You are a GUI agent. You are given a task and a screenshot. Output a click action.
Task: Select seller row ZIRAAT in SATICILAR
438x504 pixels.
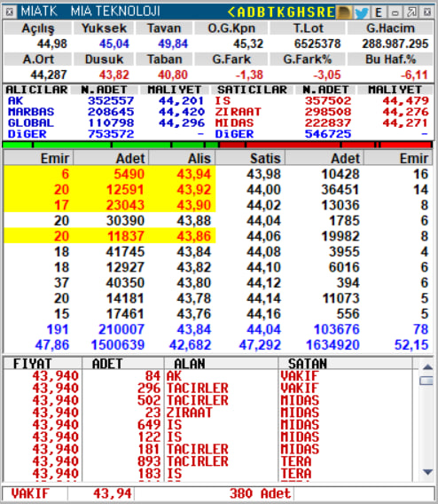[322, 112]
